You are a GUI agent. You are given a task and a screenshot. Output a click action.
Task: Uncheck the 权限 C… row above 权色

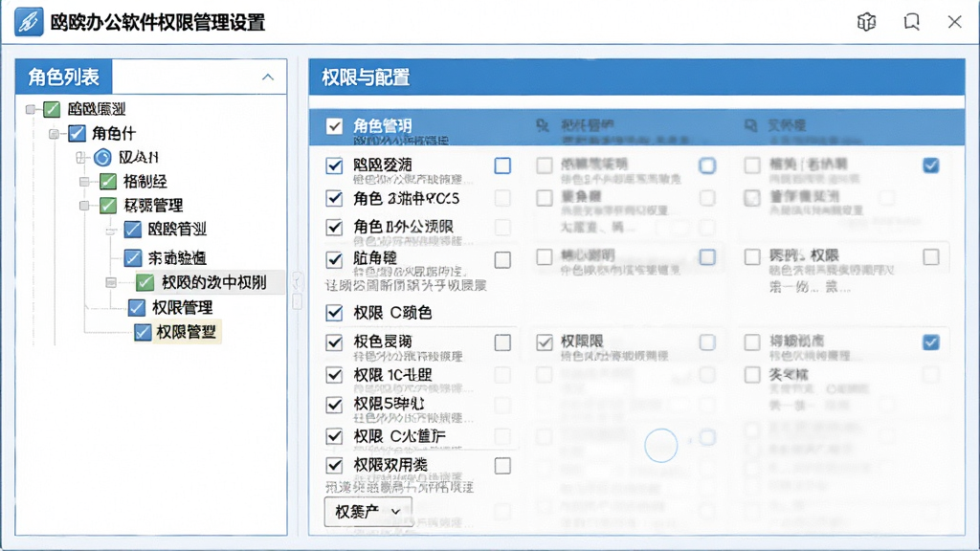pyautogui.click(x=334, y=313)
